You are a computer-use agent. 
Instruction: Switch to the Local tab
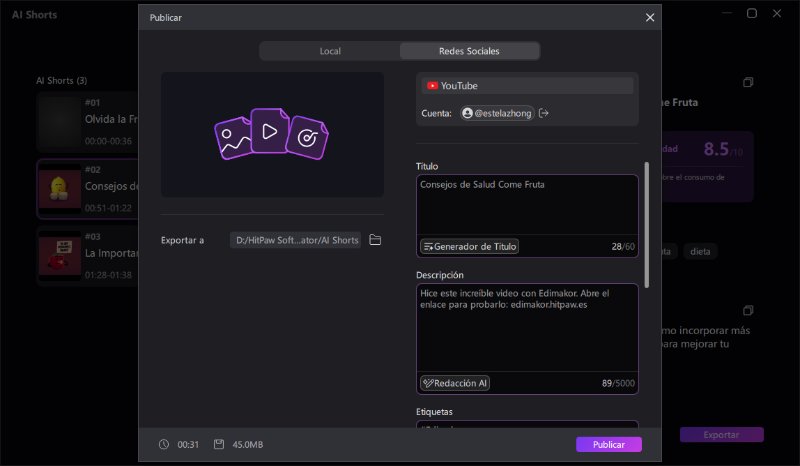click(330, 51)
